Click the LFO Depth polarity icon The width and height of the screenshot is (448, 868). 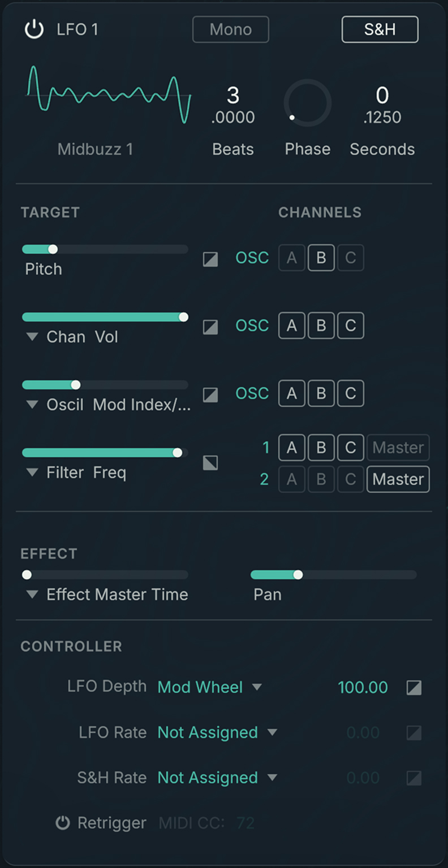pyautogui.click(x=414, y=688)
